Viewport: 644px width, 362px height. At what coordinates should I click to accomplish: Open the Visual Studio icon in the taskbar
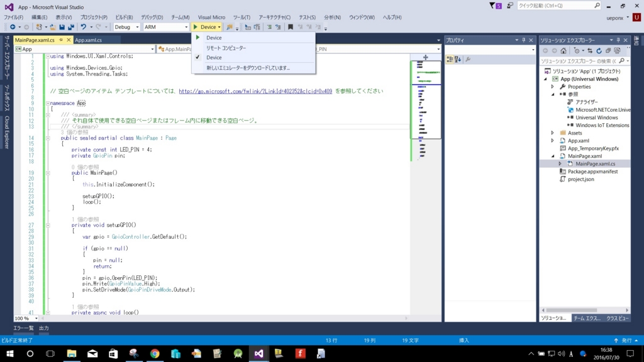(x=258, y=353)
